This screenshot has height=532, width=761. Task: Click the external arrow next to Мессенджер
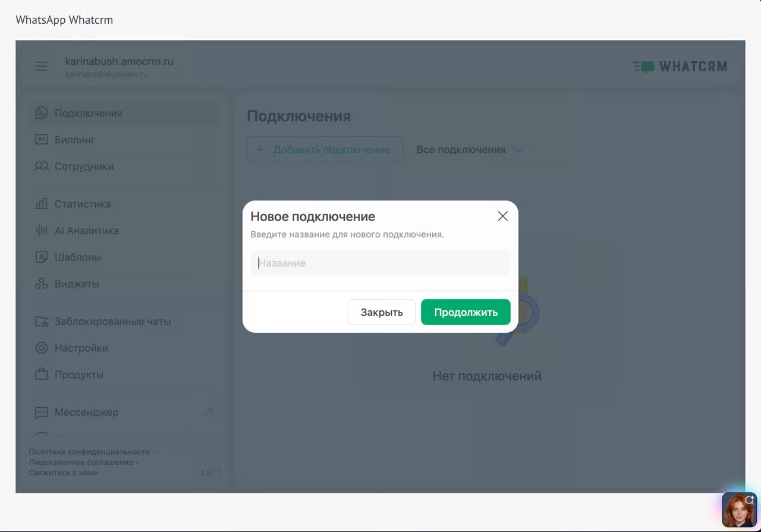pyautogui.click(x=207, y=412)
